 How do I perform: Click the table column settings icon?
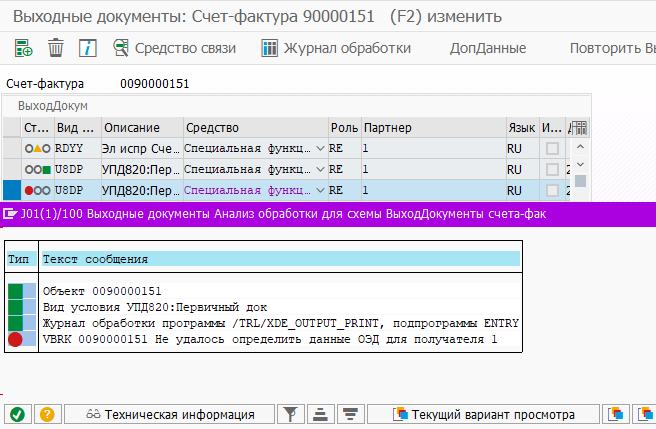579,128
